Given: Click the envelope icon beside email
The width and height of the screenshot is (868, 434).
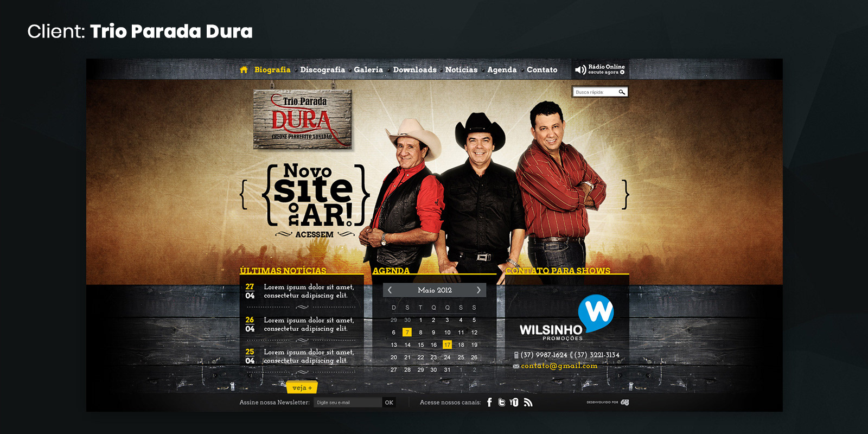Looking at the screenshot, I should (516, 366).
